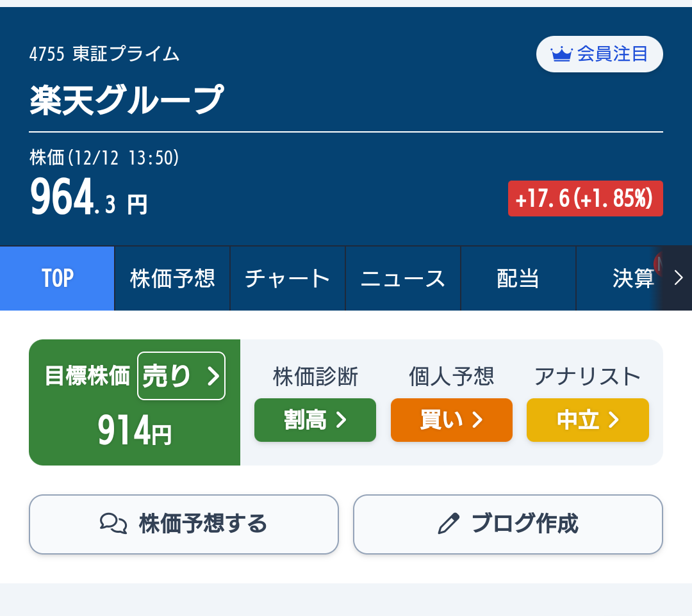Select the 配当 tab
The height and width of the screenshot is (616, 692).
(x=518, y=278)
